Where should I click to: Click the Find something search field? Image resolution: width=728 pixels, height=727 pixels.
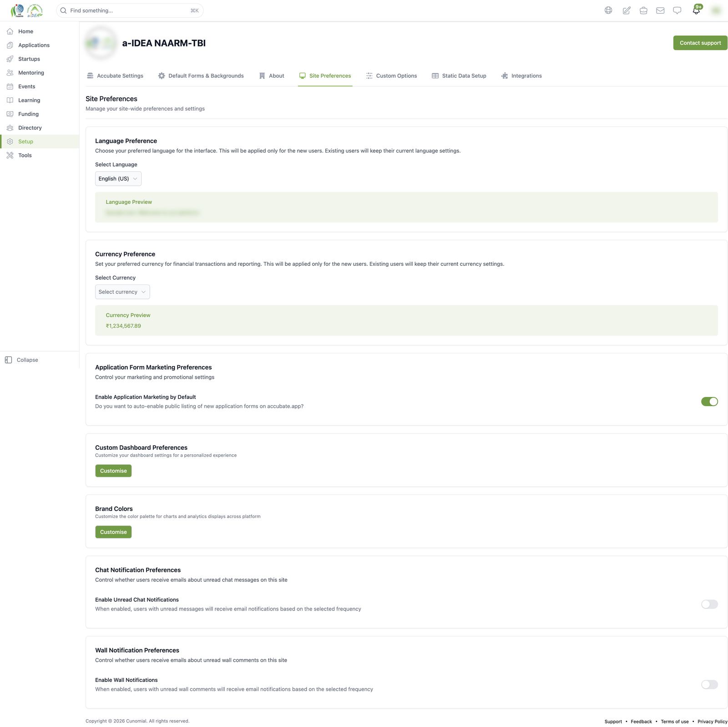(x=130, y=10)
